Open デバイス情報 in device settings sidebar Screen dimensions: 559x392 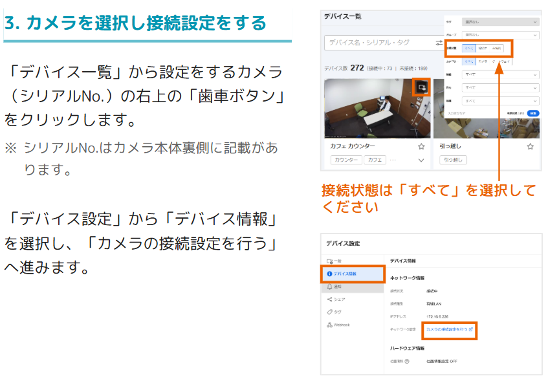point(352,274)
